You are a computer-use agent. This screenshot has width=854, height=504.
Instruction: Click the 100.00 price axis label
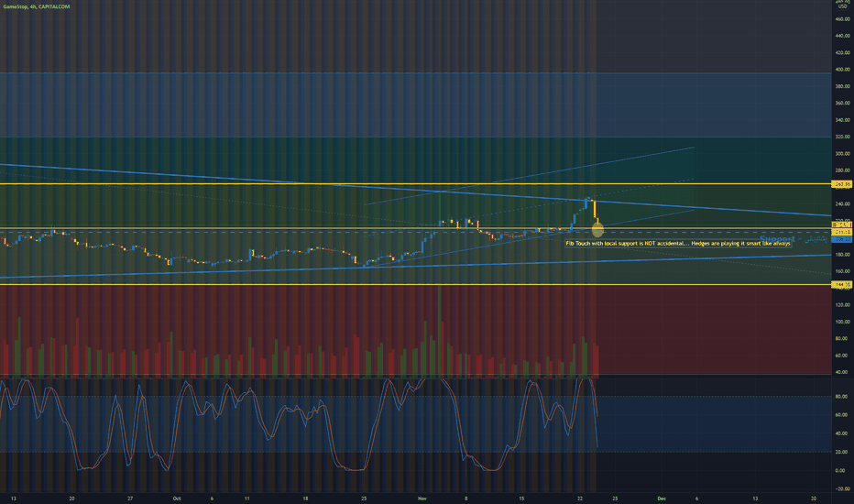tap(842, 322)
